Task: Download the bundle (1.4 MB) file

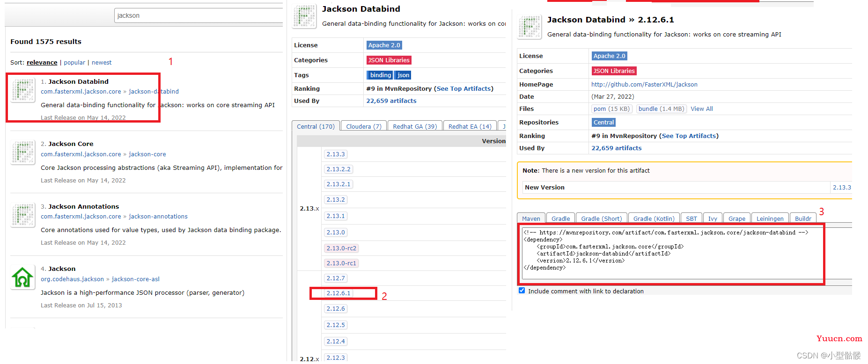Action: tap(661, 109)
